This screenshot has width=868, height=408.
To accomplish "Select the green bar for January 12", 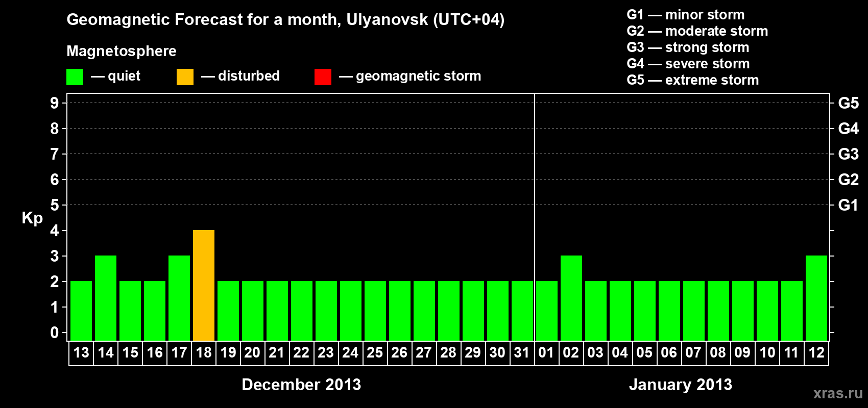I will point(816,298).
